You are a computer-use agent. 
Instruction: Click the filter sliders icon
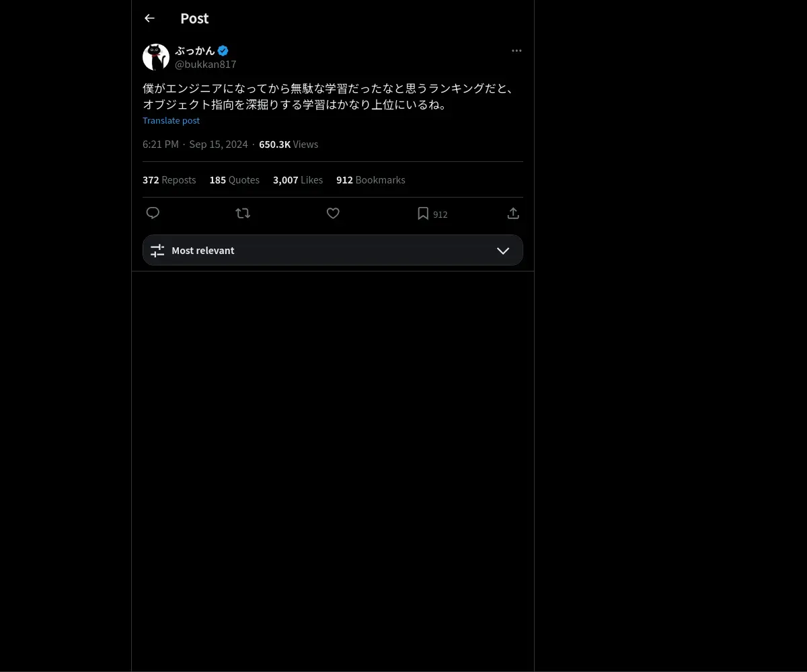coord(157,250)
